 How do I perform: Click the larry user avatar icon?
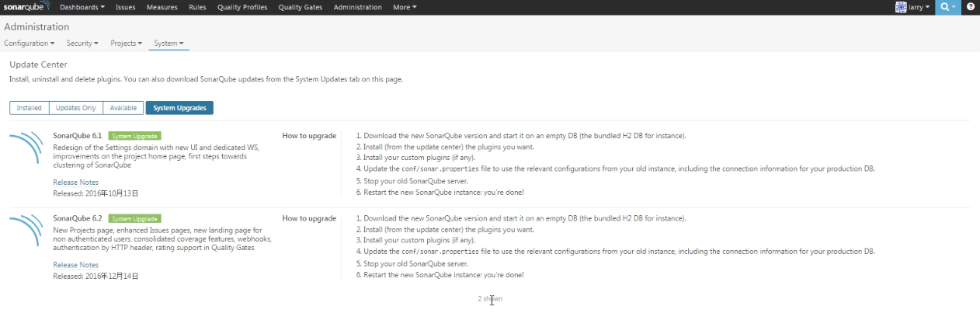click(901, 7)
